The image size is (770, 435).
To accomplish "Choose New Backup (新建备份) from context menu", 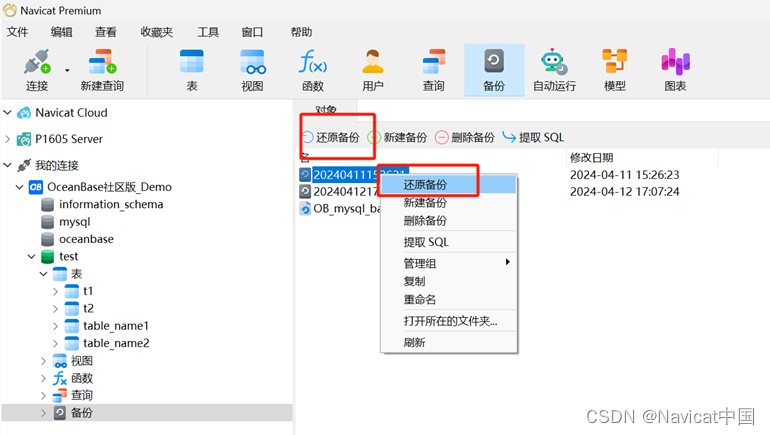I will (449, 203).
